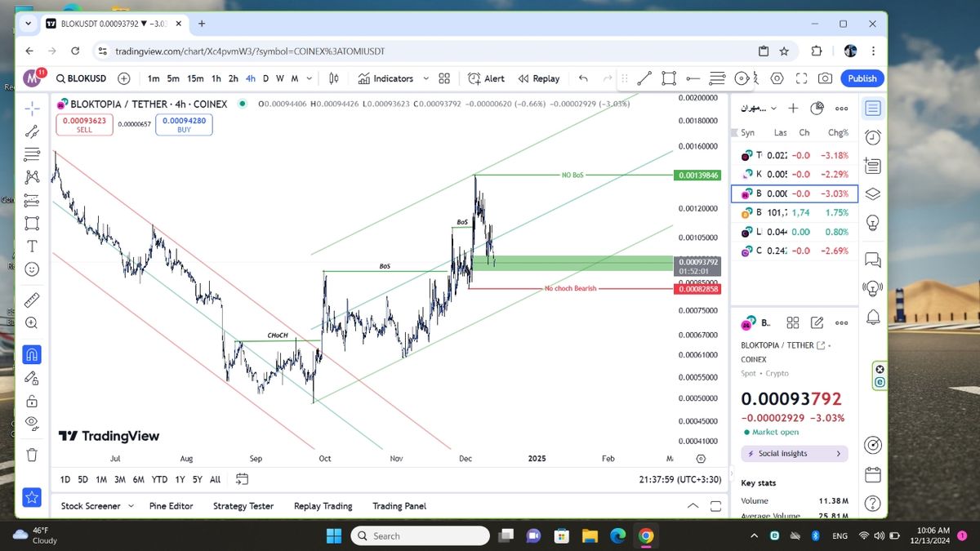Viewport: 980px width, 551px height.
Task: Toggle the magnet mode tool
Action: pos(32,355)
